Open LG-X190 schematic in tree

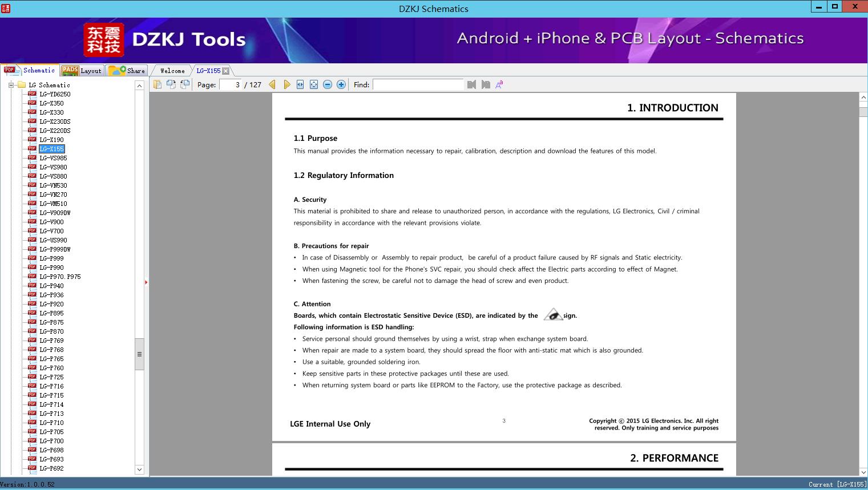[51, 140]
